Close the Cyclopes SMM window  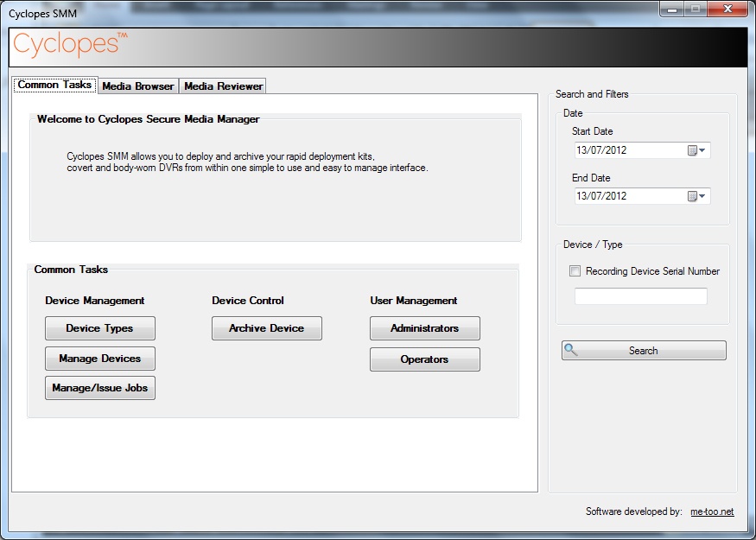(728, 10)
